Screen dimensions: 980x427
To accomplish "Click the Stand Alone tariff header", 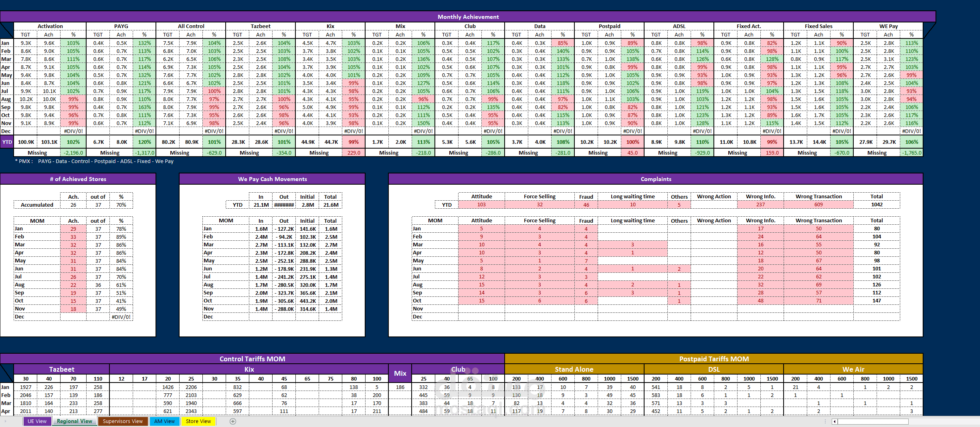I will tap(574, 369).
